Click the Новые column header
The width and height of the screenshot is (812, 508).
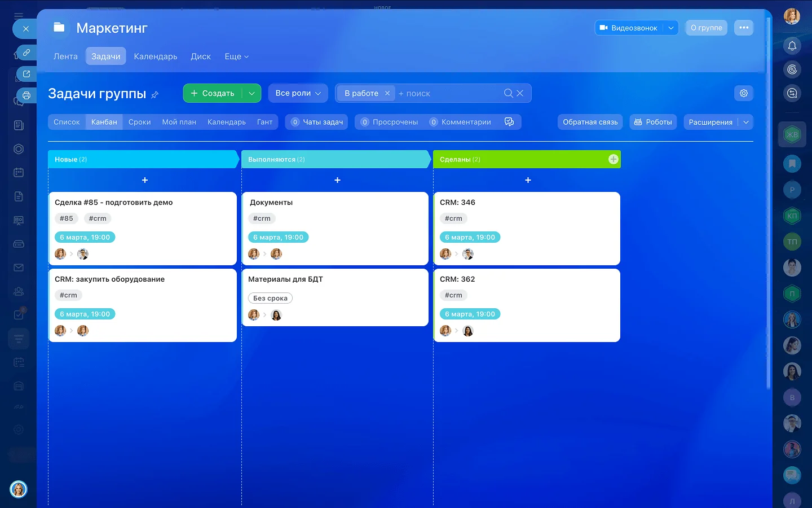pyautogui.click(x=143, y=159)
